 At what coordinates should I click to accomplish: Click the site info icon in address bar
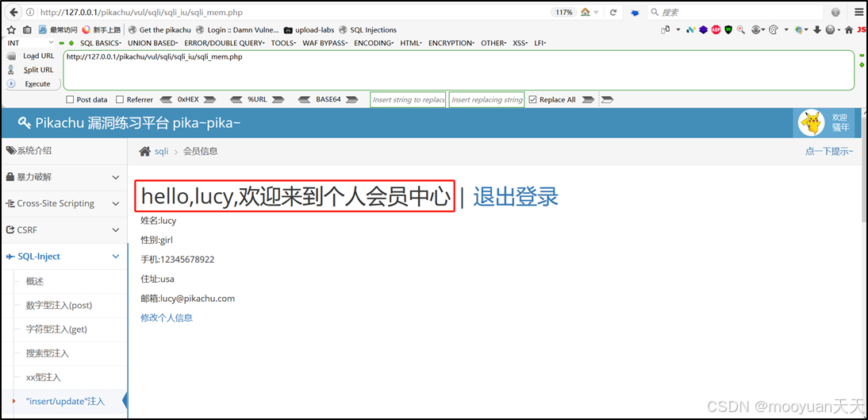[29, 12]
